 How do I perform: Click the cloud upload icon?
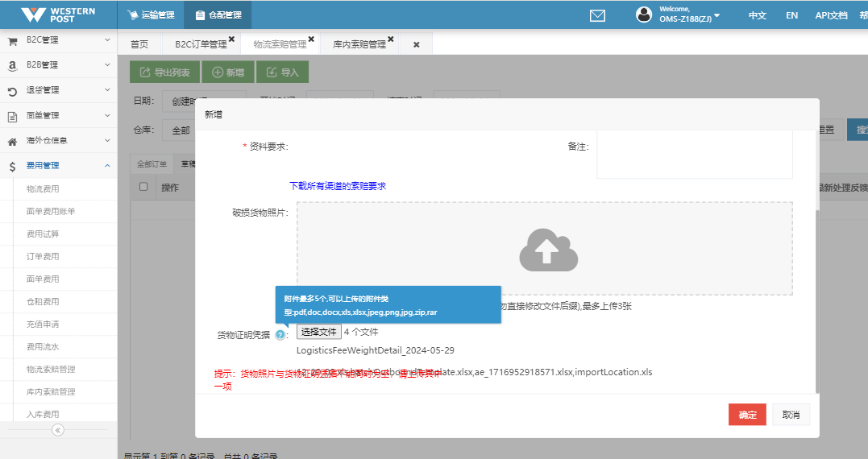(x=548, y=250)
